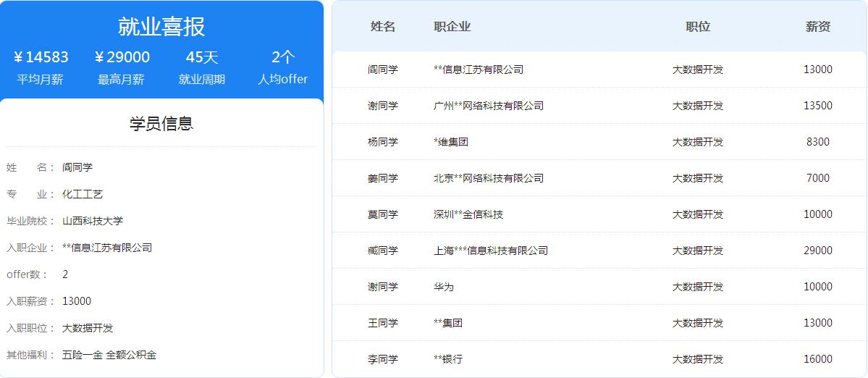Select the salary 16000
The image size is (868, 378).
coord(817,359)
